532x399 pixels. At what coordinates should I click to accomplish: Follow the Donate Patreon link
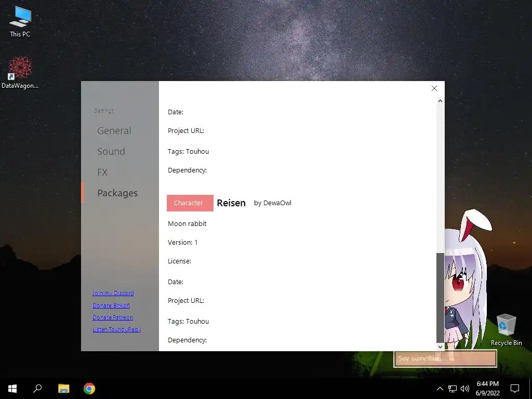point(113,317)
